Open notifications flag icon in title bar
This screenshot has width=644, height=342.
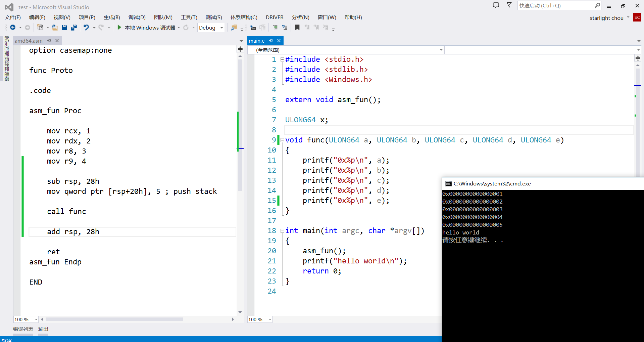pos(509,5)
